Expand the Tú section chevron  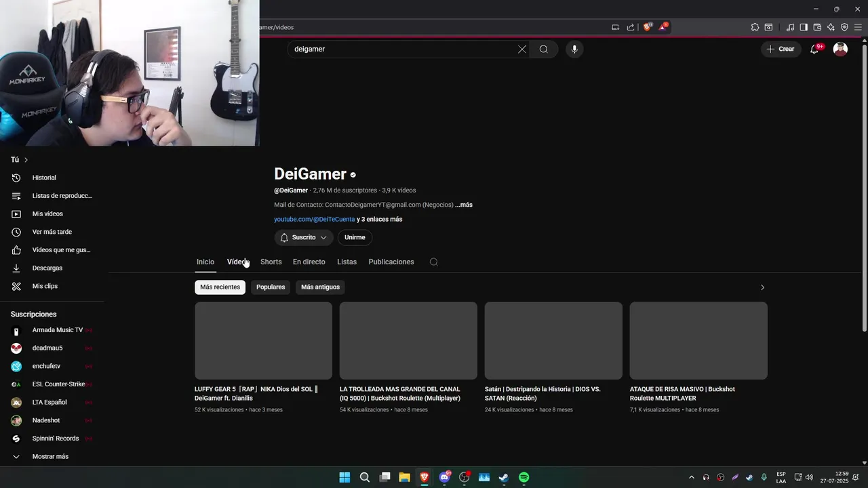[26, 160]
